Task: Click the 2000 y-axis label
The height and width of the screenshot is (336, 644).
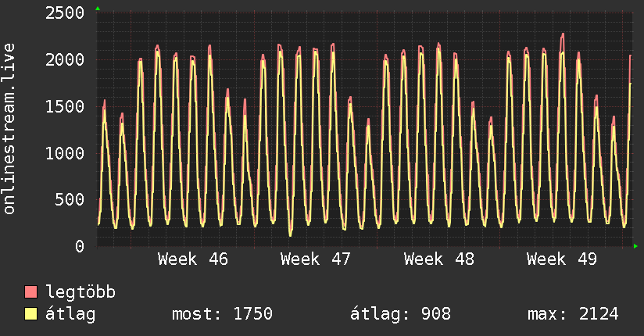Action: tap(65, 60)
